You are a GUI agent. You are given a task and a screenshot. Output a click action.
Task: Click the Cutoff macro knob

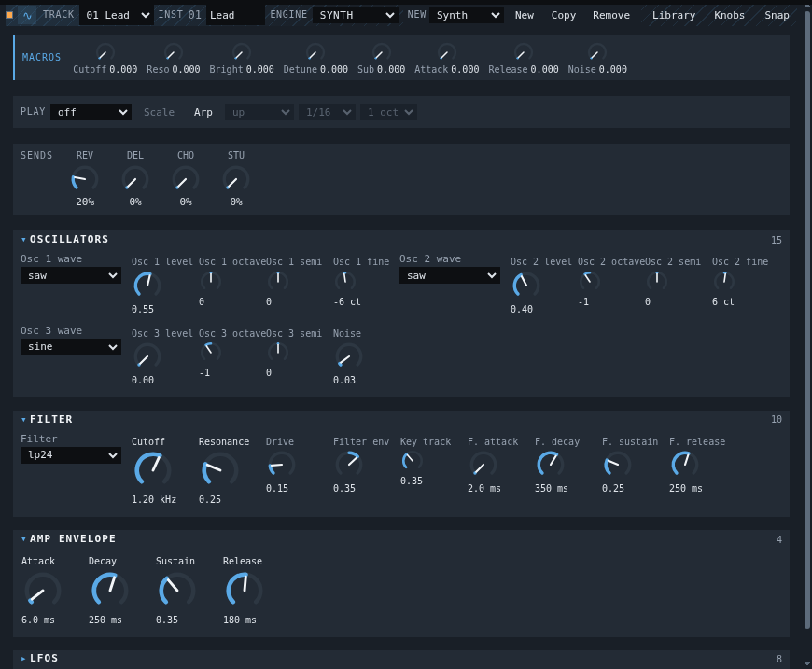105,53
